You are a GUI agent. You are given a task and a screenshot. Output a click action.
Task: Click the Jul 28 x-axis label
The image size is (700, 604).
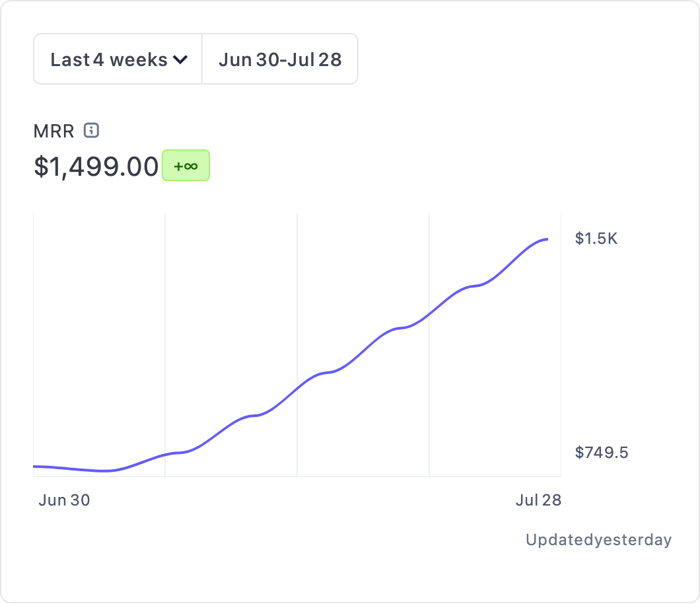pos(538,500)
